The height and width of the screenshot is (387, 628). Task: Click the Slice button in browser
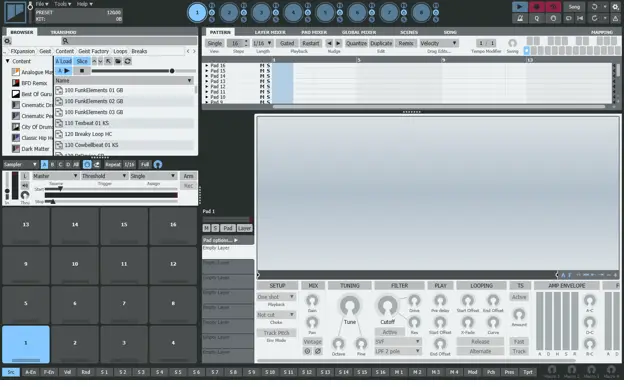pos(82,61)
